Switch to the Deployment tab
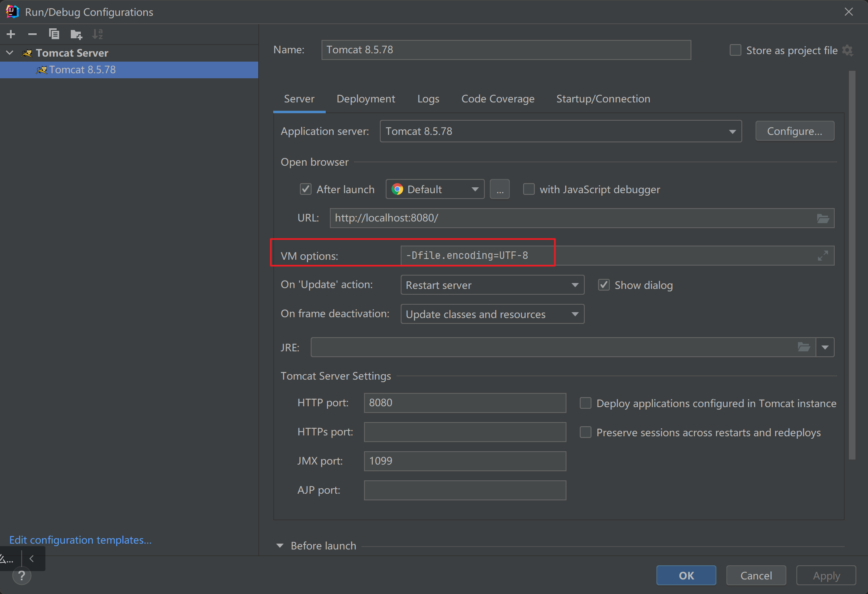This screenshot has height=594, width=868. point(366,99)
